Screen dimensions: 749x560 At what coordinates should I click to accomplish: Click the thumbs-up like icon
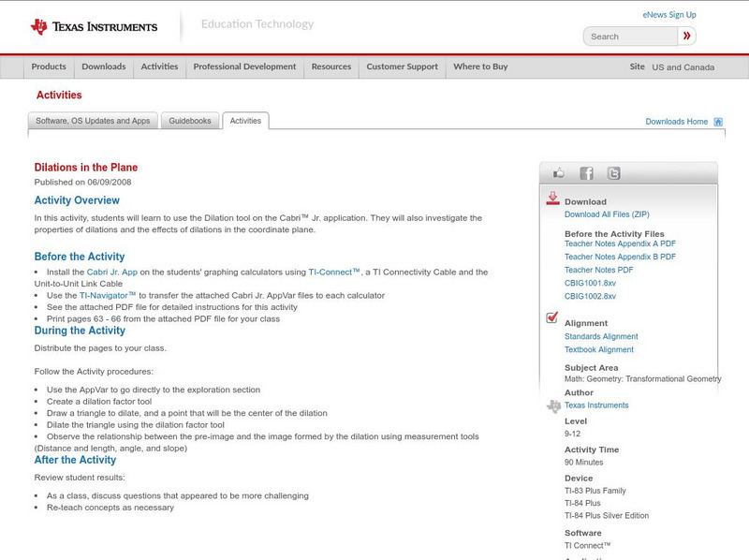click(x=558, y=173)
